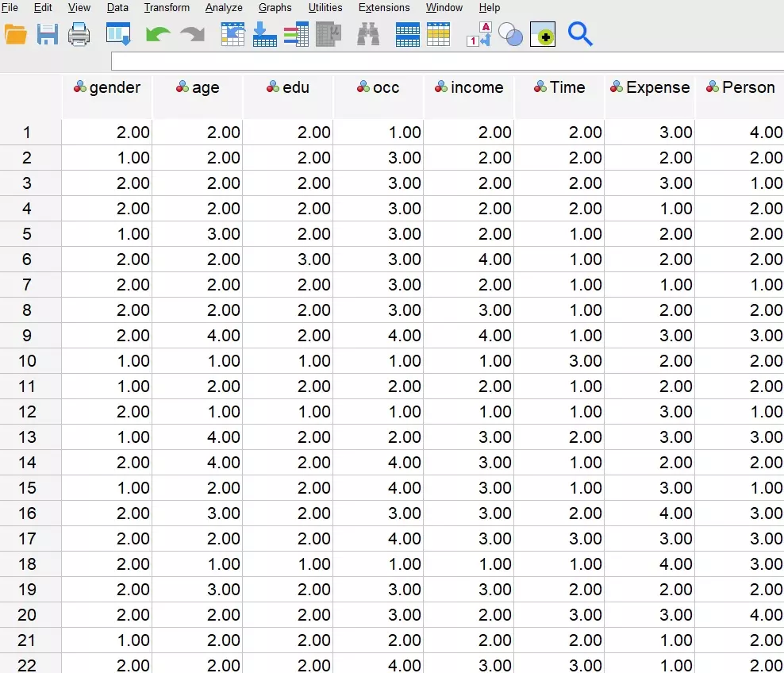784x673 pixels.
Task: Select row number 1 header
Action: (x=30, y=132)
